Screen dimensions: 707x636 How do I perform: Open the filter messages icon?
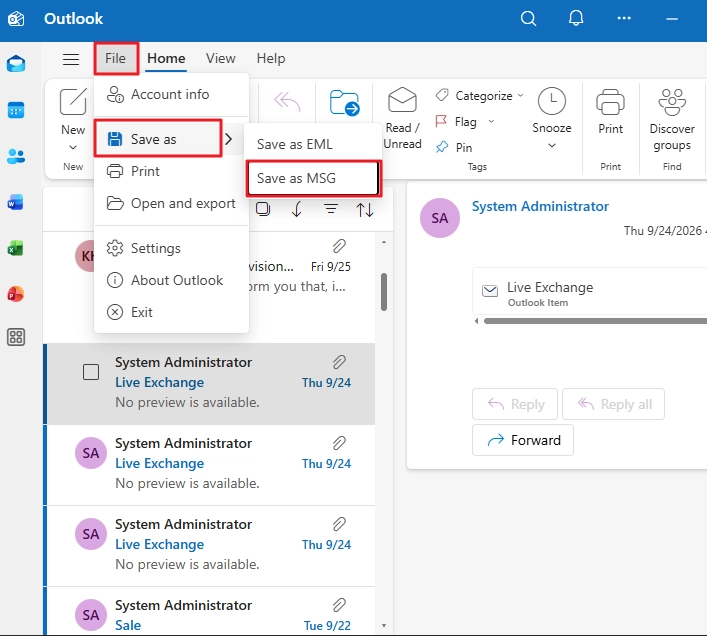(331, 209)
